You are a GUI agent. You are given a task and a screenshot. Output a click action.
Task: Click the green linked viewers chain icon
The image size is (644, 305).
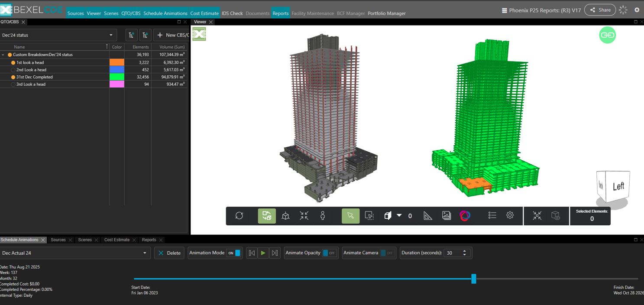607,35
